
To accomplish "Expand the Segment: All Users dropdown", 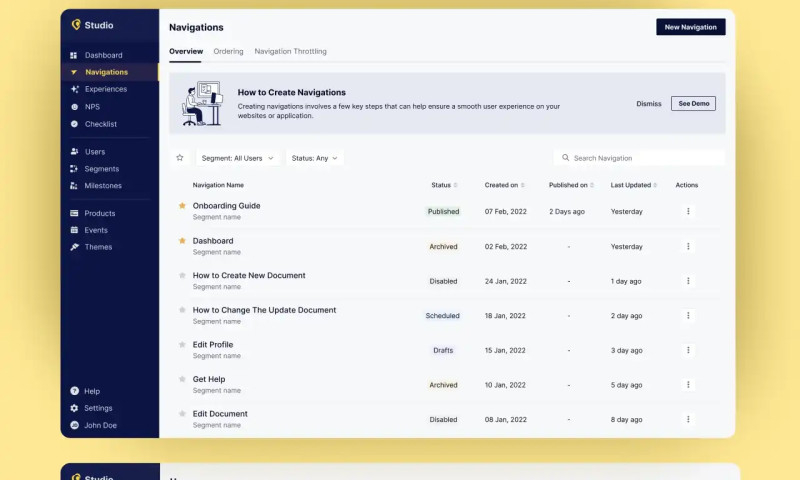I will (237, 158).
